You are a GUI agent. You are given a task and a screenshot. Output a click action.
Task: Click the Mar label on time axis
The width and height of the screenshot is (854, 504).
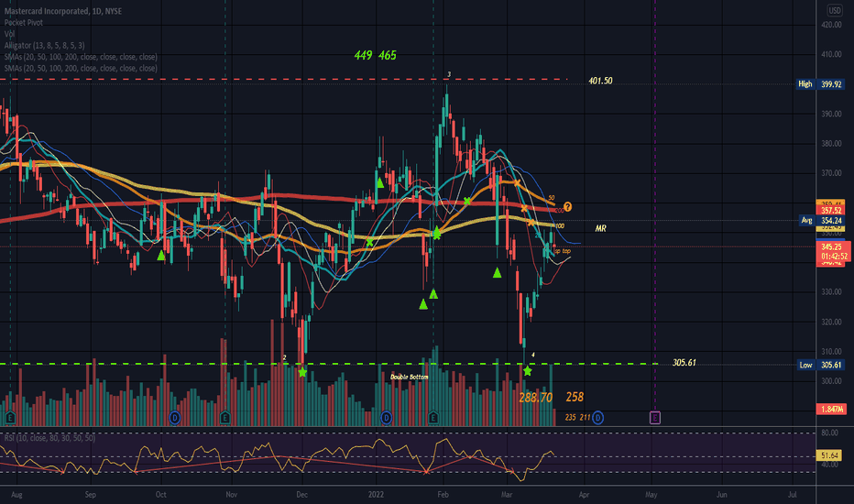507,495
